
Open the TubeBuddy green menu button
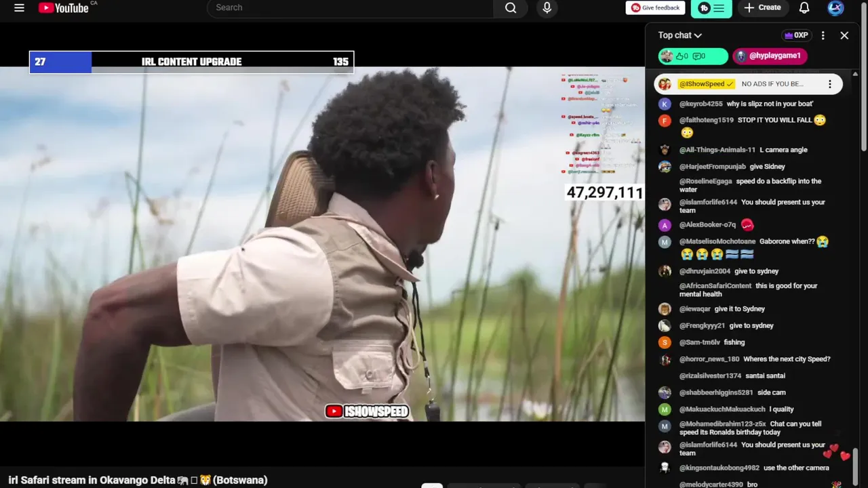[711, 8]
